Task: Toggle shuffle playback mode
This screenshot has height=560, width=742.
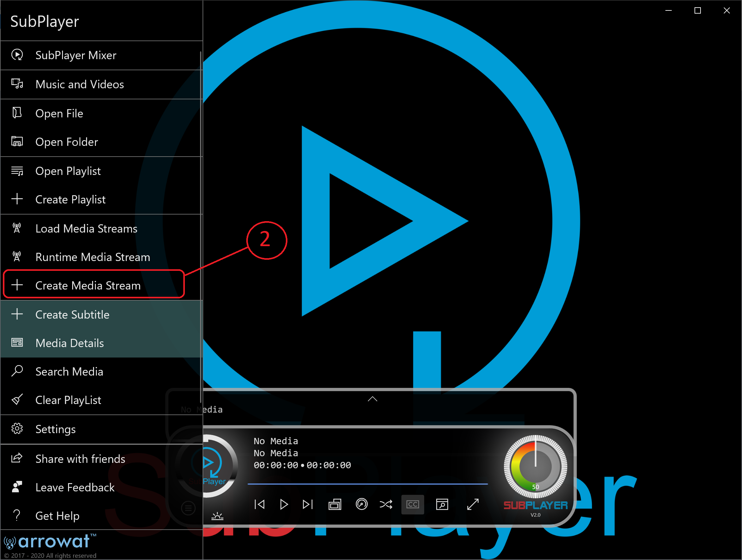Action: 386,504
